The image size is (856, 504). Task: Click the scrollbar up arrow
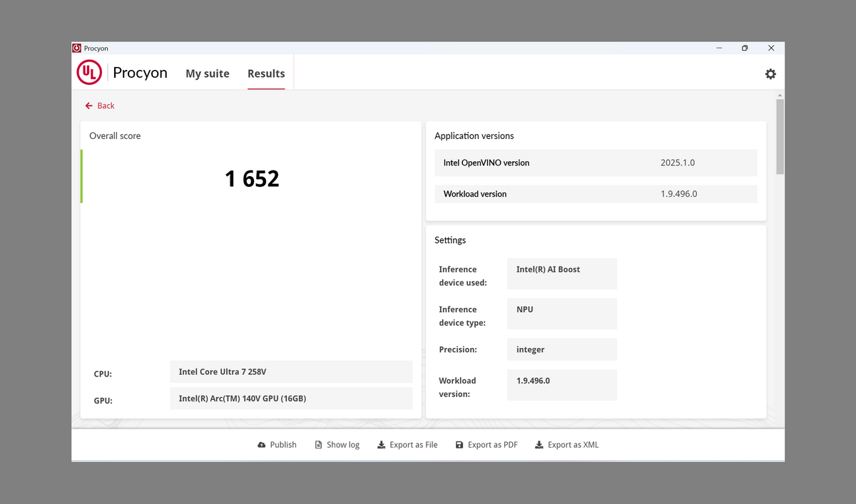coord(780,95)
